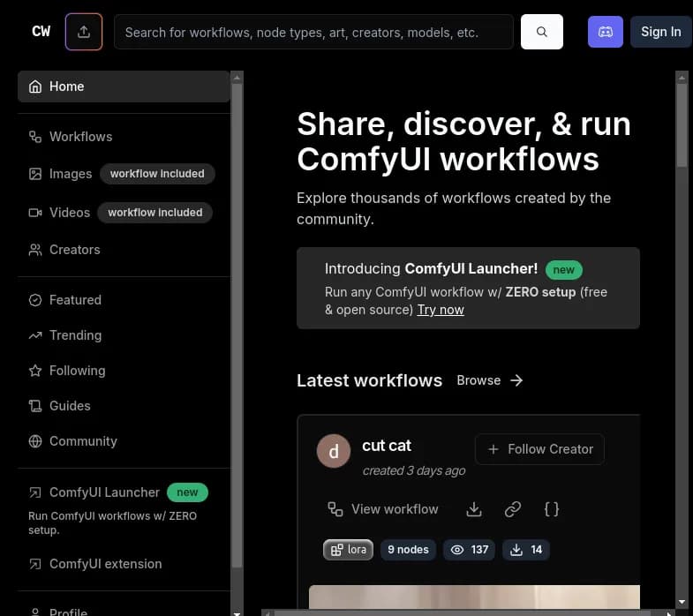Click the Try now link
Viewport: 693px width, 616px height.
coord(441,311)
